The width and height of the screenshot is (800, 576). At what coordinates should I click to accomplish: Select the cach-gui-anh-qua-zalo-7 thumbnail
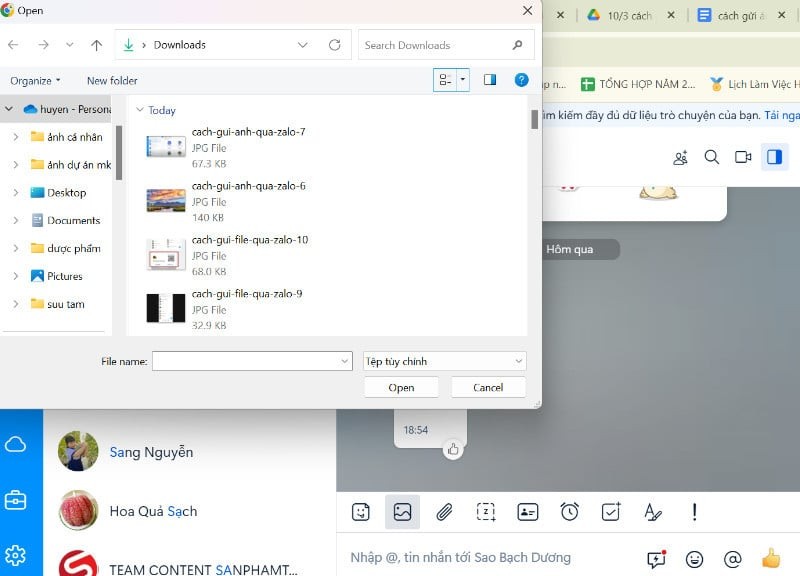(165, 145)
